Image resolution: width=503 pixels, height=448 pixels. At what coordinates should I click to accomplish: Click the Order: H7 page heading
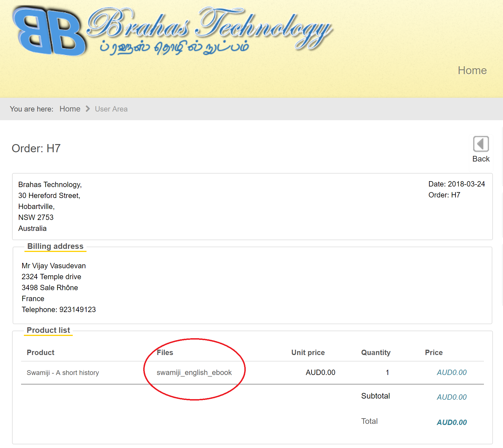pyautogui.click(x=36, y=148)
